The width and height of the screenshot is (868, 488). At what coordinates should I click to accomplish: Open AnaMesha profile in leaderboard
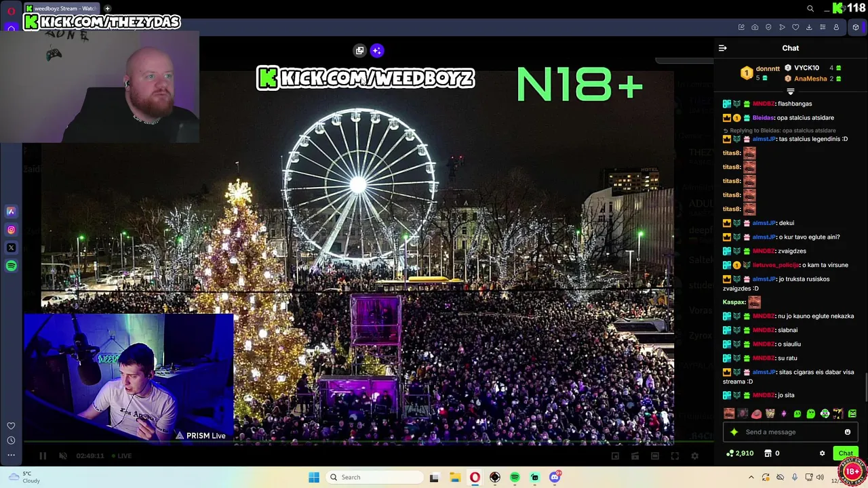click(810, 79)
